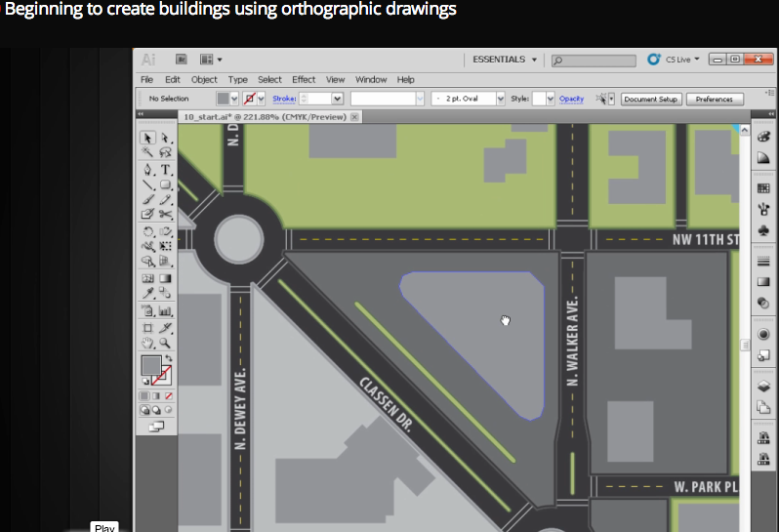Expand the 2 pt. Oval brush dropdown

tap(500, 99)
